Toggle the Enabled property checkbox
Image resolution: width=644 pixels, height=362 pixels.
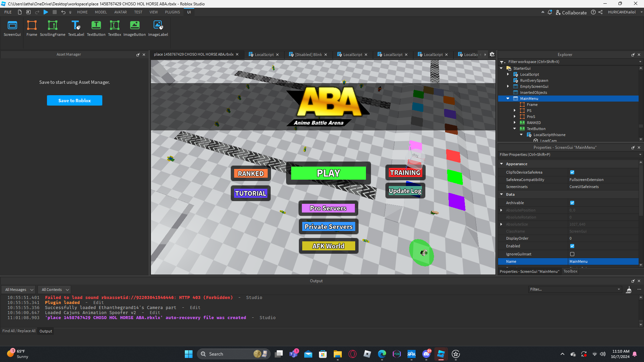(572, 246)
